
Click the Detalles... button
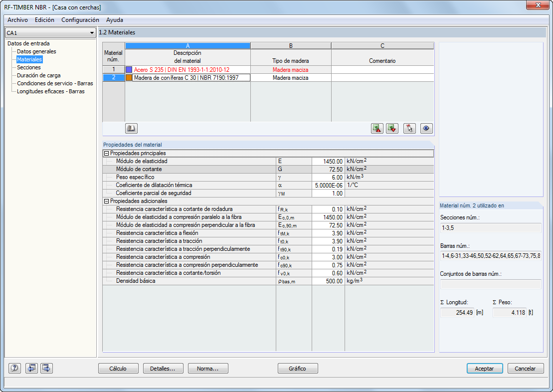[163, 369]
